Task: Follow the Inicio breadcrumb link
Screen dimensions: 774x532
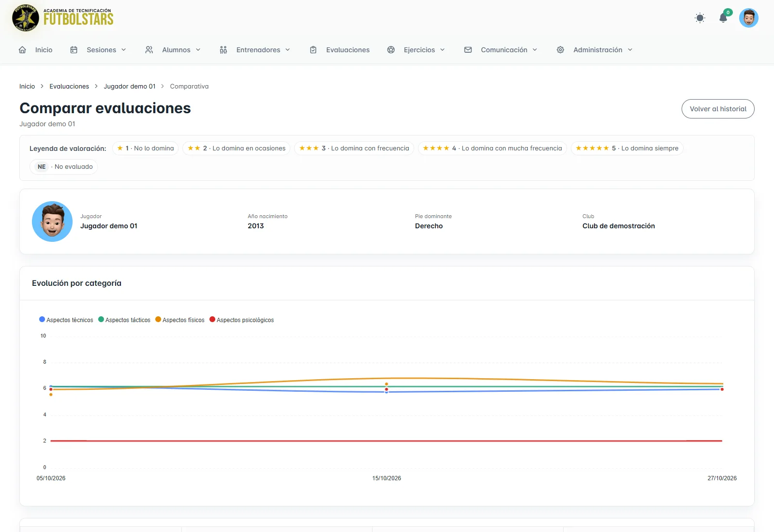Action: [x=27, y=87]
